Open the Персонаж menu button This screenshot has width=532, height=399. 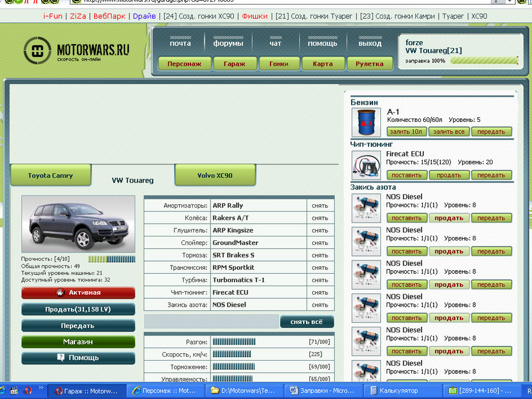185,64
